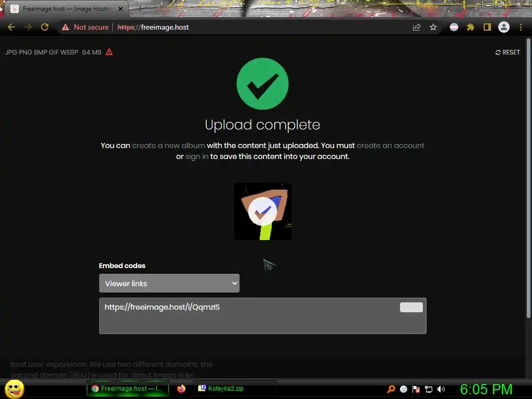Open the Chrome three-dot menu
The height and width of the screenshot is (399, 532).
521,27
